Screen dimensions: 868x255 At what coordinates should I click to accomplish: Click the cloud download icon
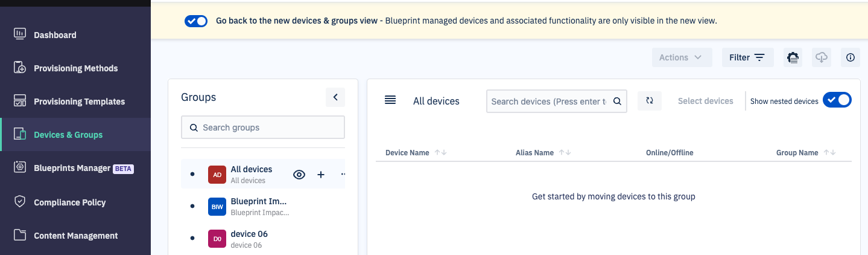coord(822,57)
